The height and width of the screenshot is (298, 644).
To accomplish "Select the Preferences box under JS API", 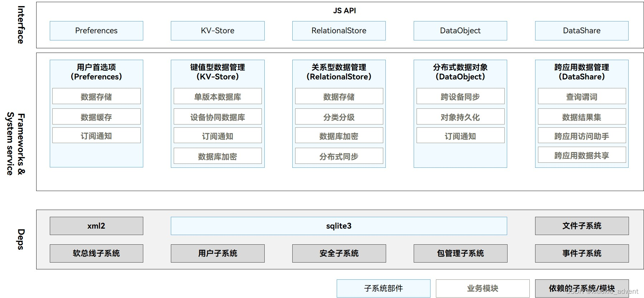I will click(96, 31).
